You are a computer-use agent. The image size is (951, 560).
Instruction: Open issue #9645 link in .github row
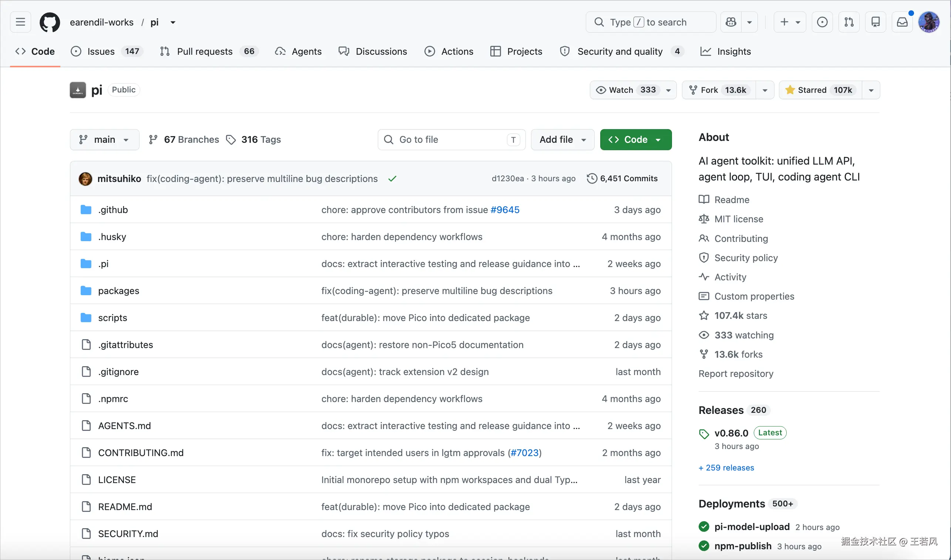point(505,209)
